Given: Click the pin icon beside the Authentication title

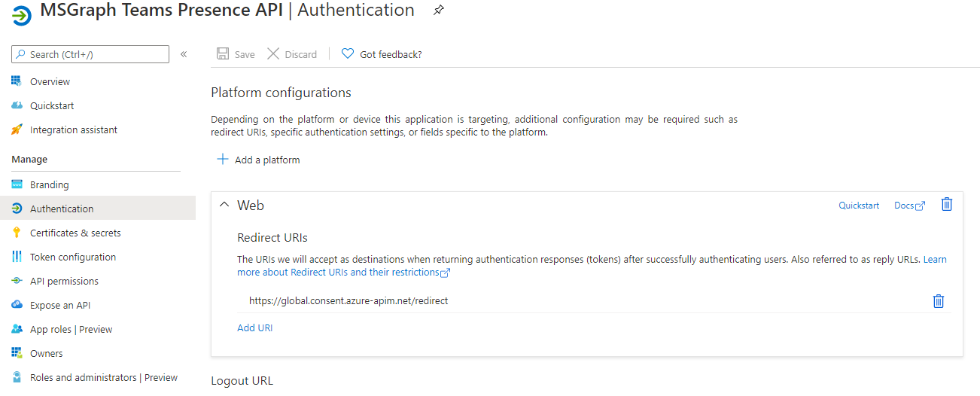Looking at the screenshot, I should click(x=439, y=11).
